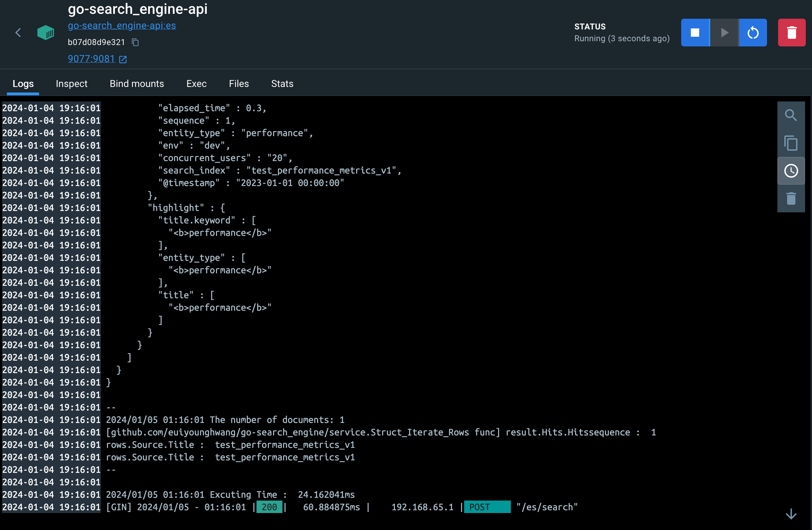Open the Stats tab
The image size is (812, 530).
point(282,84)
